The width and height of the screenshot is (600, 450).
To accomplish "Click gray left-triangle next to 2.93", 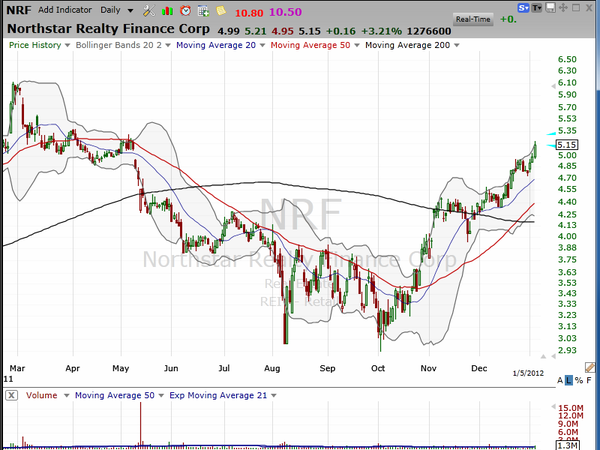I will pyautogui.click(x=553, y=356).
